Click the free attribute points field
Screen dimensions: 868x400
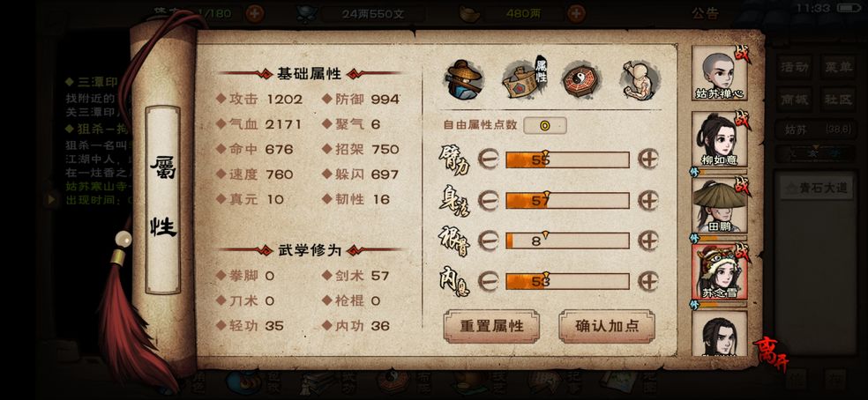point(545,125)
